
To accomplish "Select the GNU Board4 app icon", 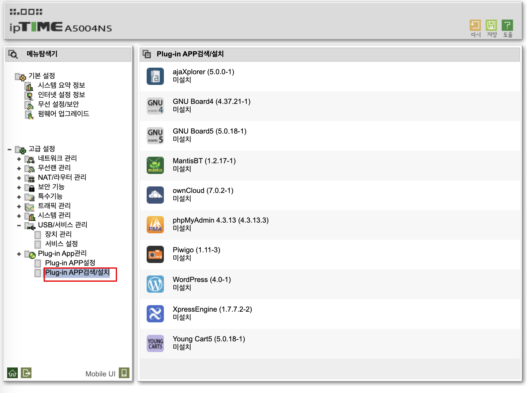I will [x=155, y=106].
